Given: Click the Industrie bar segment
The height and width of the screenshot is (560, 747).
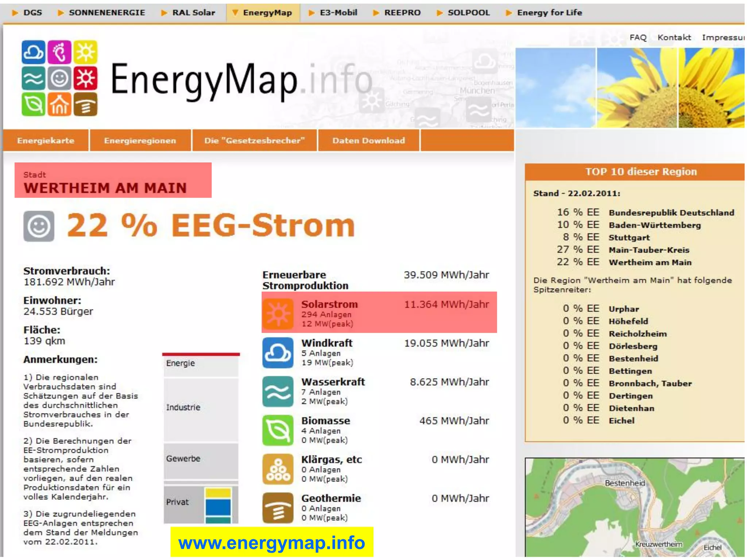Looking at the screenshot, I should click(x=201, y=410).
